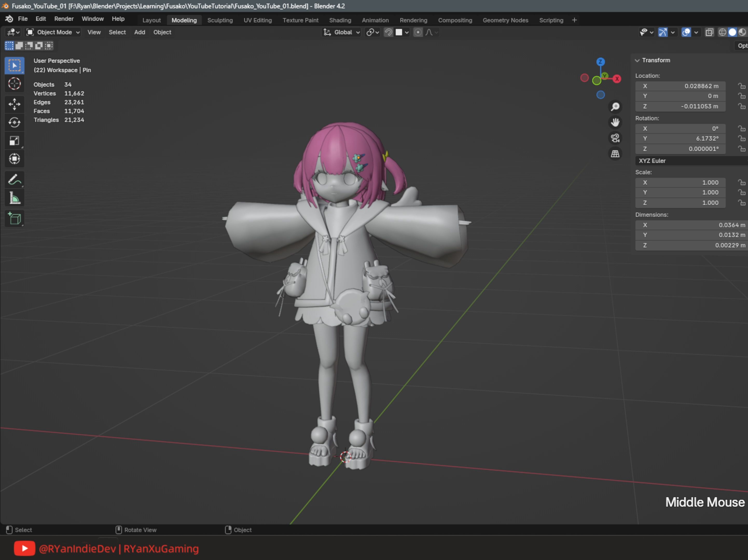Open the Object Mode dropdown
The image size is (748, 560).
(53, 32)
